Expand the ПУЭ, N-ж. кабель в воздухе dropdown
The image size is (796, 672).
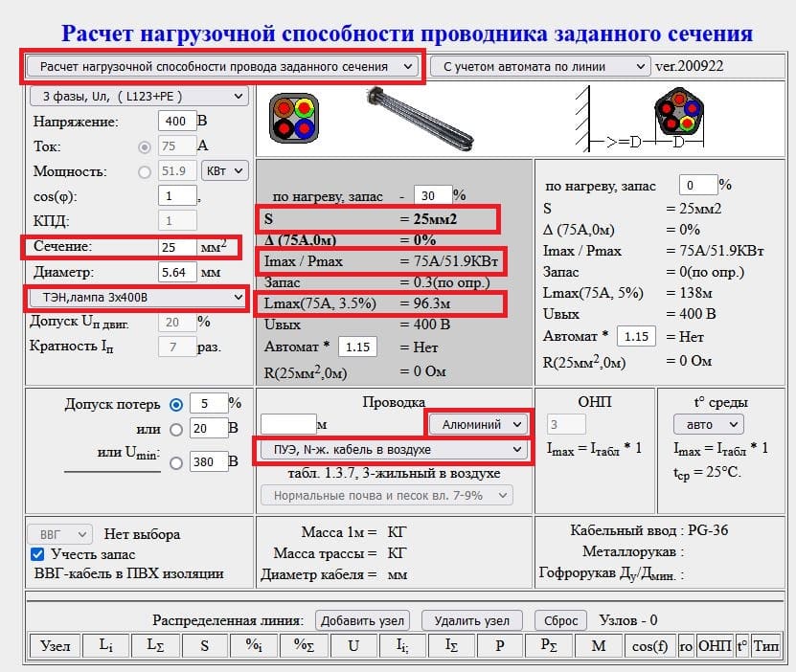pos(391,449)
